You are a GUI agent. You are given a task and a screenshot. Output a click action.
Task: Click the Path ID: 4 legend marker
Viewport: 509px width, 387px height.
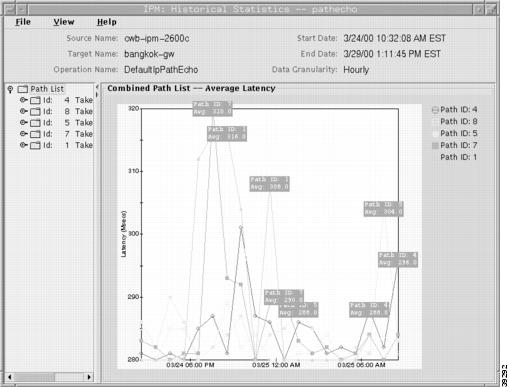[x=435, y=110]
